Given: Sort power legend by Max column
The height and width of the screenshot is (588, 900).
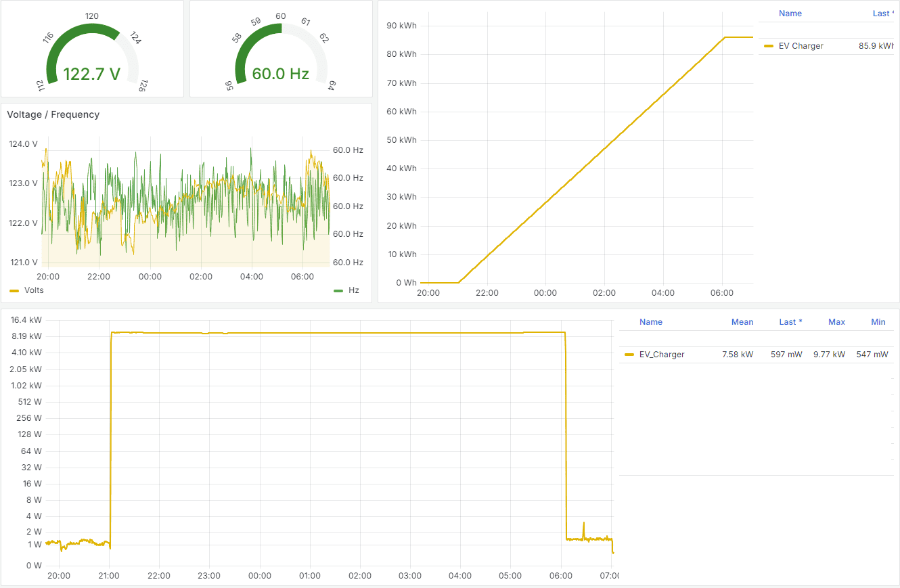Looking at the screenshot, I should pyautogui.click(x=836, y=322).
